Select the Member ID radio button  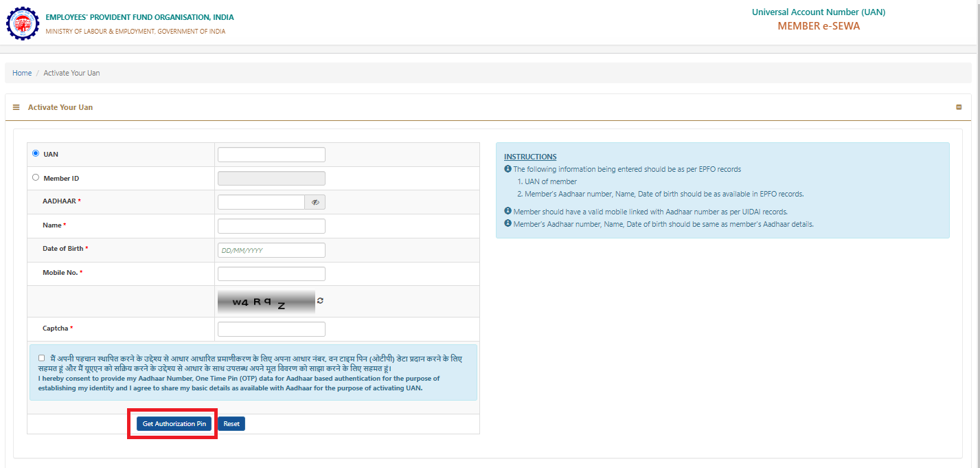tap(36, 177)
